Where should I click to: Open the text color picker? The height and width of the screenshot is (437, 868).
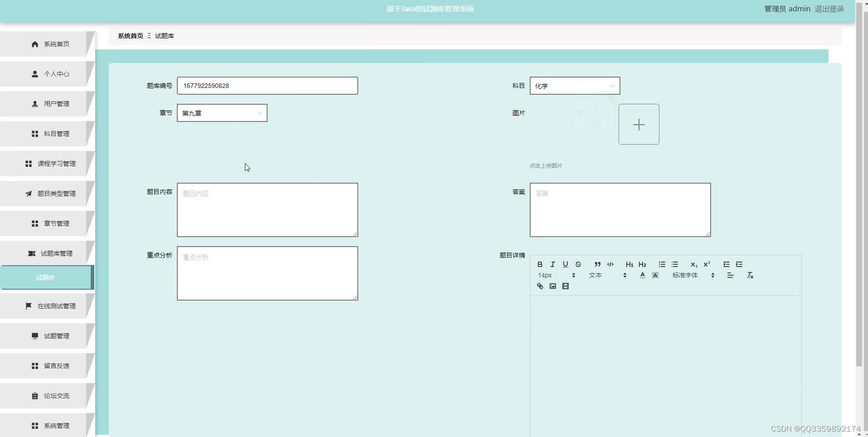(x=642, y=275)
